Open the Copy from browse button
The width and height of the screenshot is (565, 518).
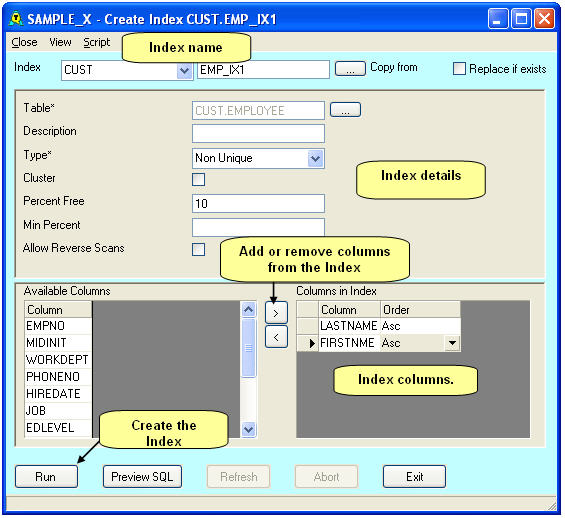(350, 68)
